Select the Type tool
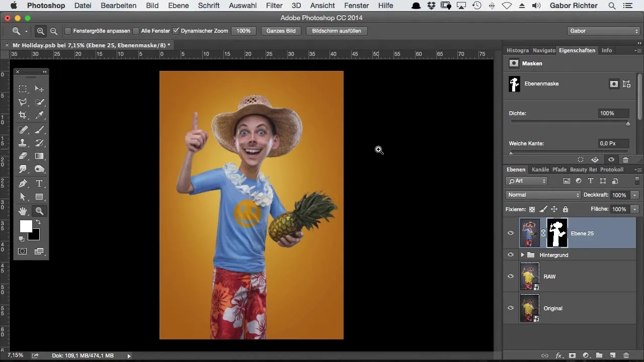The image size is (644, 362). (x=39, y=184)
